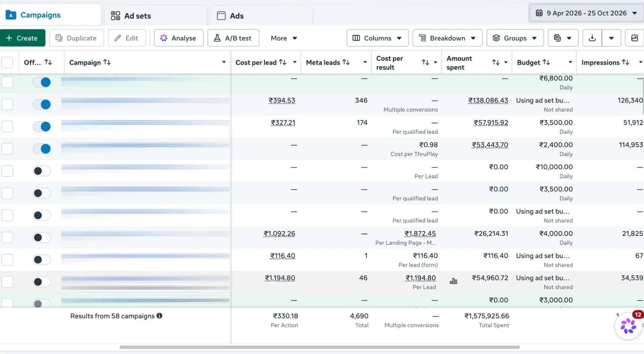Click the Cost per lead value ₹394.53
644x354 pixels.
[282, 100]
